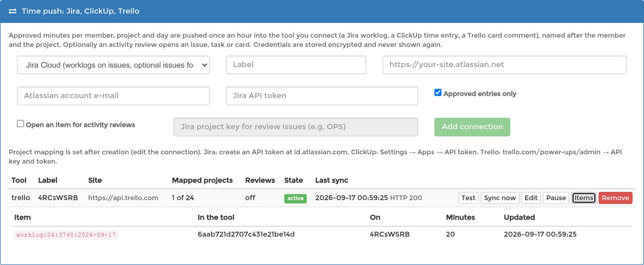Screen dimensions: 644x265
Task: Remove the trello 4RCsWSRB connection
Action: click(x=615, y=198)
